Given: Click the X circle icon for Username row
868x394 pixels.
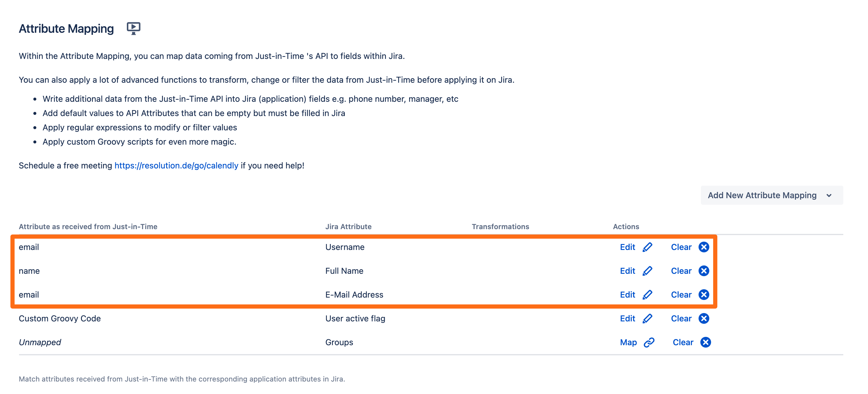Looking at the screenshot, I should tap(704, 247).
